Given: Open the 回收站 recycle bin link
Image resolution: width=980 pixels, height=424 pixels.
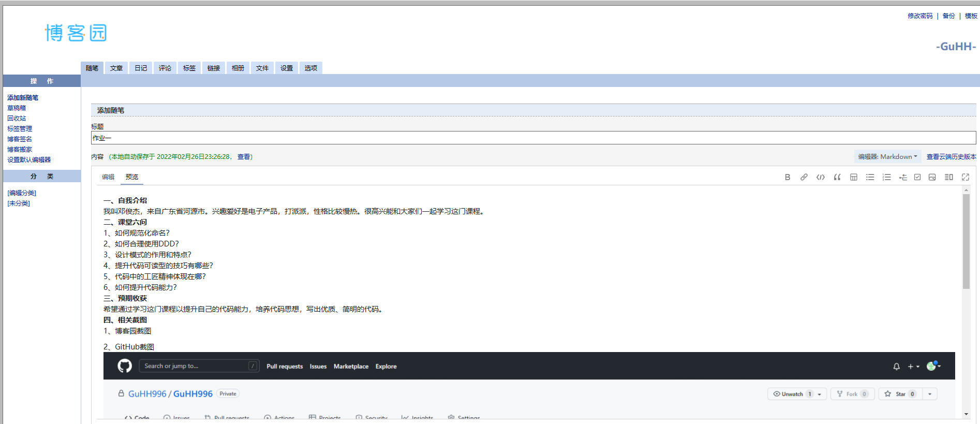Looking at the screenshot, I should (x=17, y=118).
